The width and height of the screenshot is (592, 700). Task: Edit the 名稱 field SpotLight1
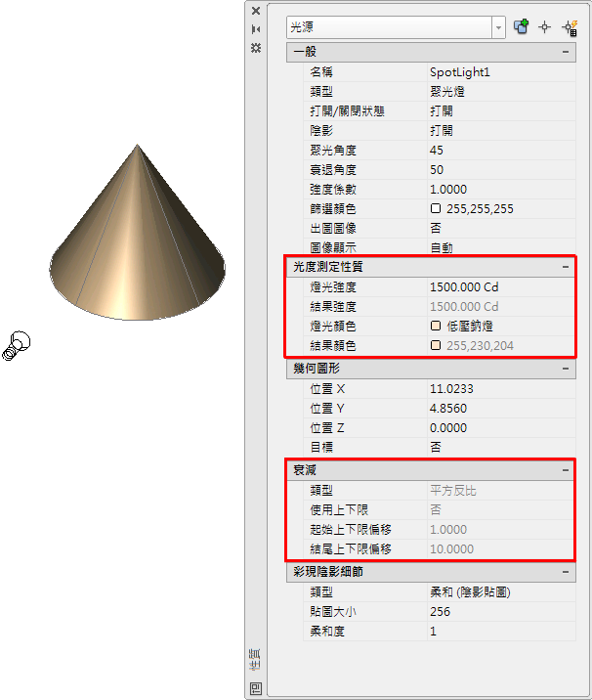pyautogui.click(x=501, y=72)
